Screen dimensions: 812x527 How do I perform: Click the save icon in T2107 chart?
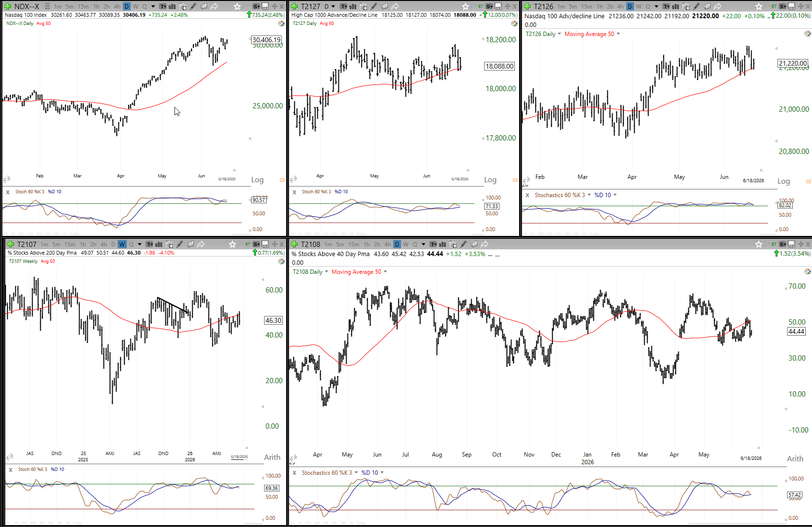265,244
